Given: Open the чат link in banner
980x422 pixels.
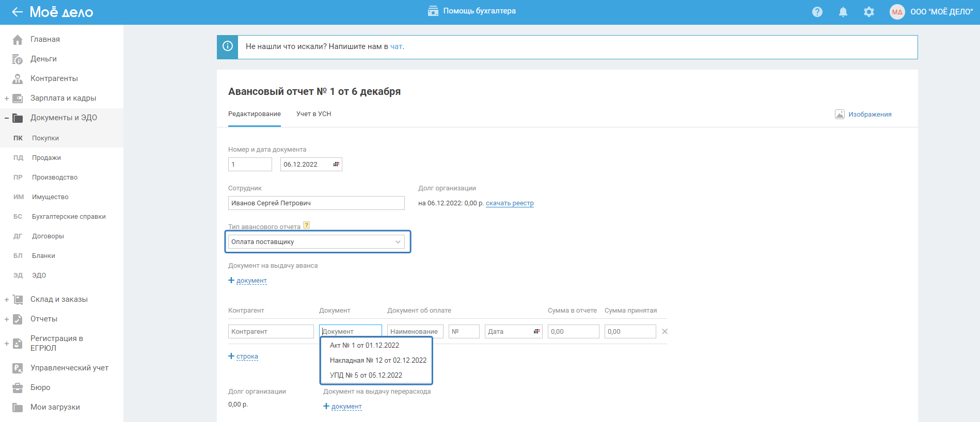Looking at the screenshot, I should click(x=396, y=46).
